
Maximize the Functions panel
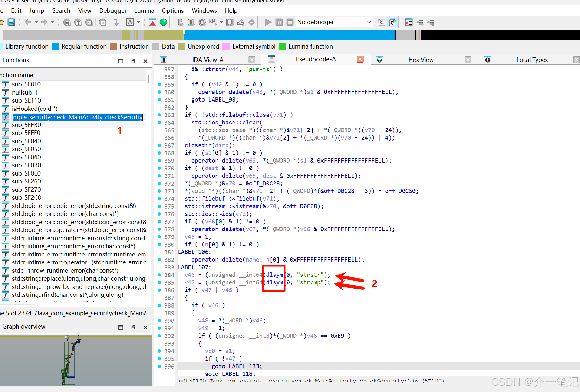coord(121,61)
